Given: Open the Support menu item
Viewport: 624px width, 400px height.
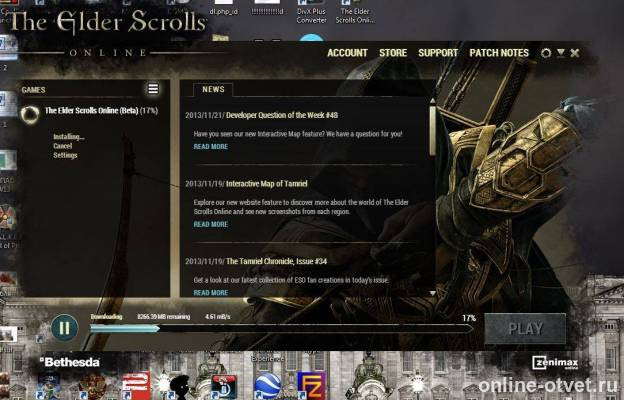Looking at the screenshot, I should [438, 53].
